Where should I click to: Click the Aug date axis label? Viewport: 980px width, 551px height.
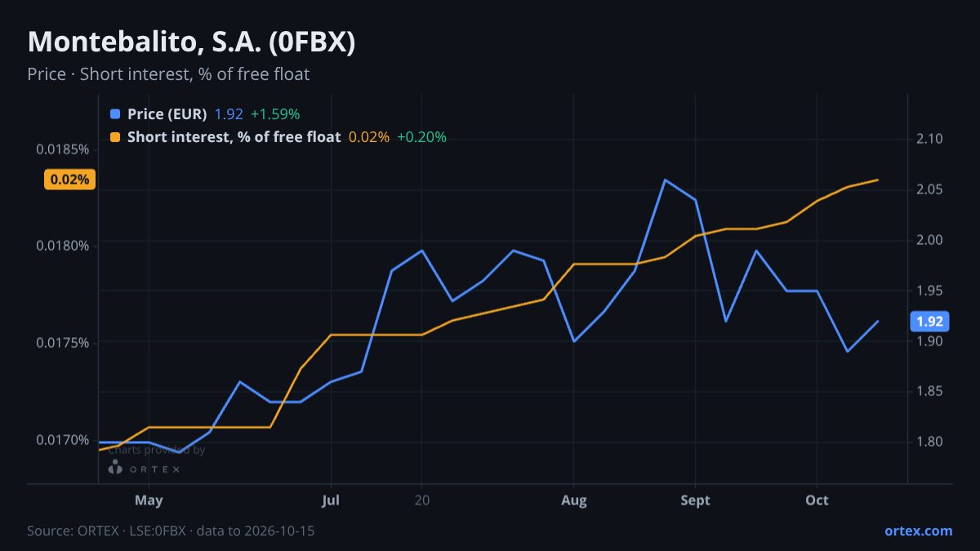[x=573, y=500]
